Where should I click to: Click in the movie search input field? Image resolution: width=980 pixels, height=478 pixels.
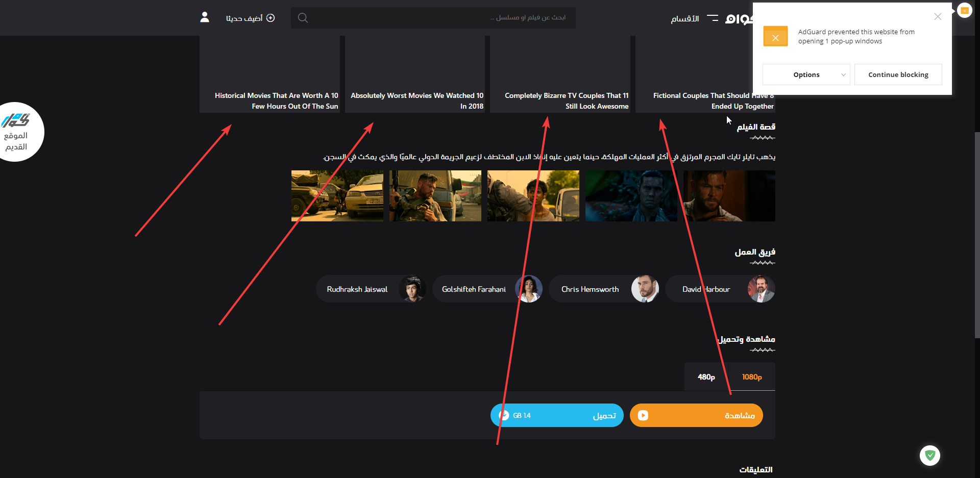(433, 18)
